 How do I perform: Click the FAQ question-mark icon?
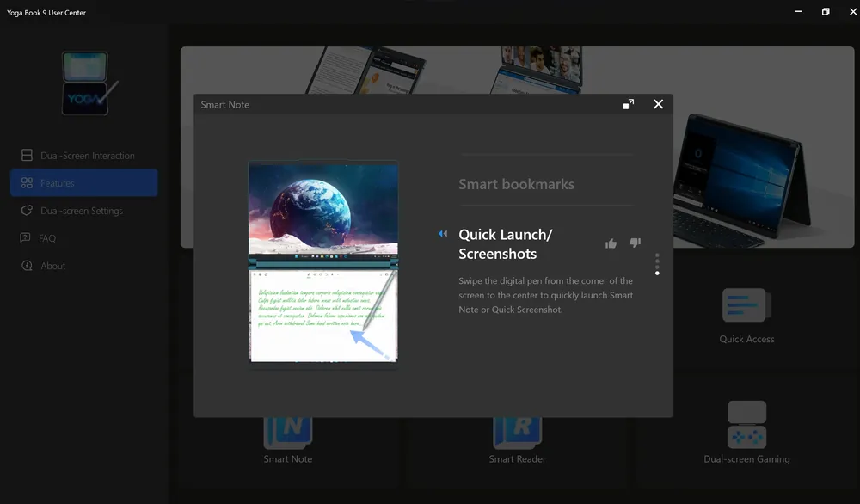tap(25, 237)
